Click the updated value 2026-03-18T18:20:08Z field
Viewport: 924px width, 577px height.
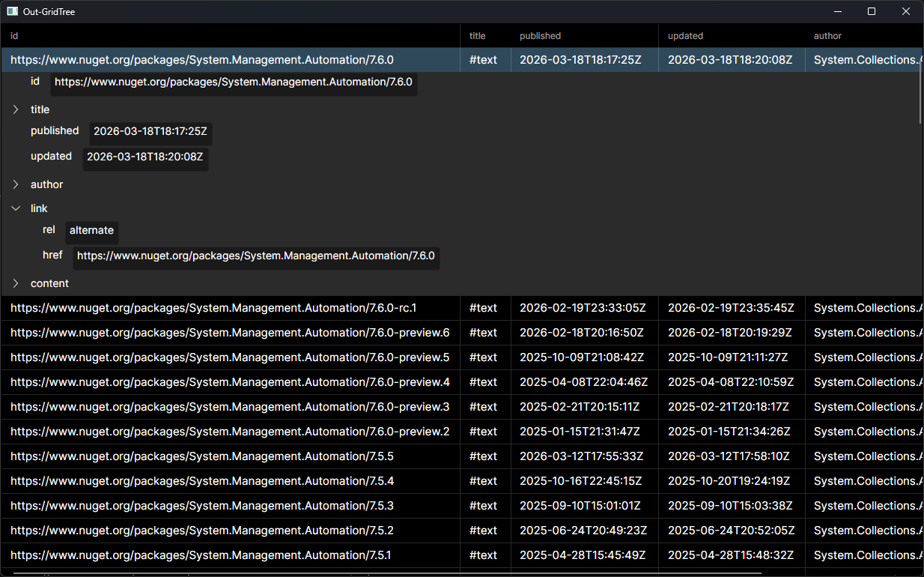[x=145, y=157]
